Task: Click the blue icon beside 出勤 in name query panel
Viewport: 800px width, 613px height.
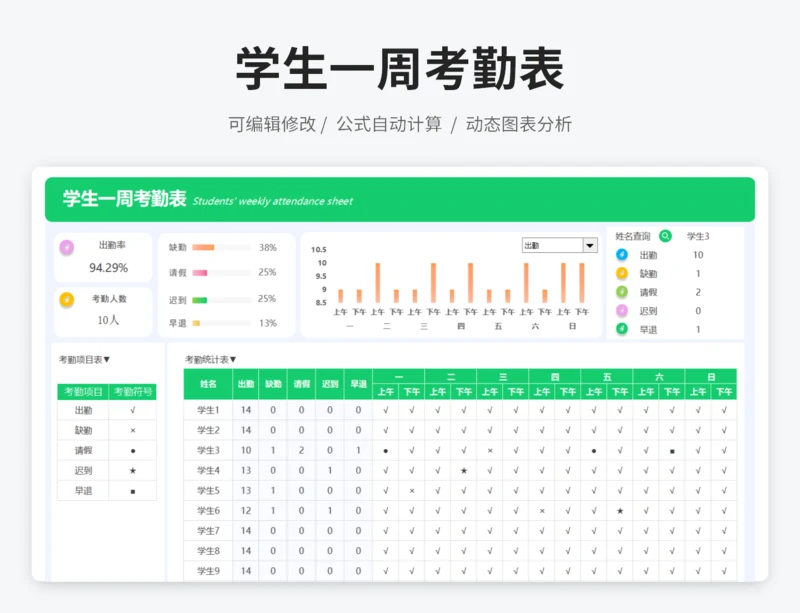Action: point(622,254)
